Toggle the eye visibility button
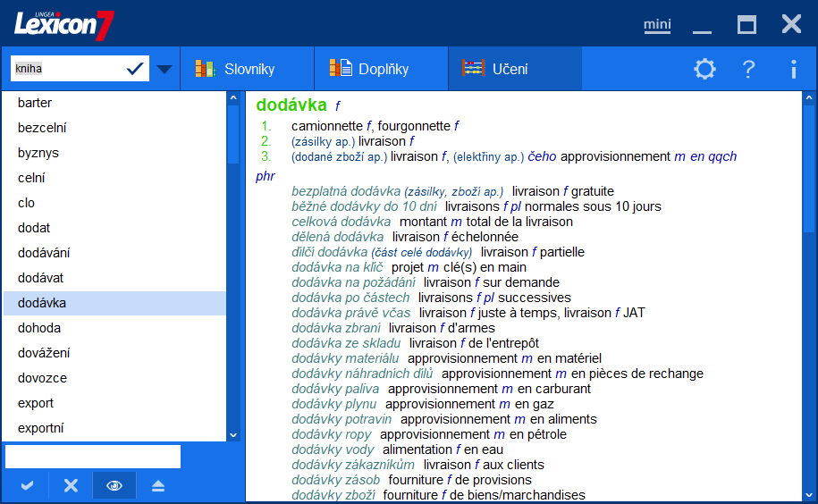Image resolution: width=818 pixels, height=504 pixels. click(x=114, y=485)
